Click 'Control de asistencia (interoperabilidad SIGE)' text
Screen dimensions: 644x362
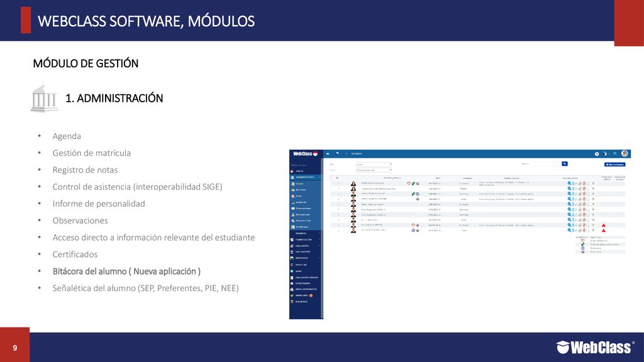(137, 187)
